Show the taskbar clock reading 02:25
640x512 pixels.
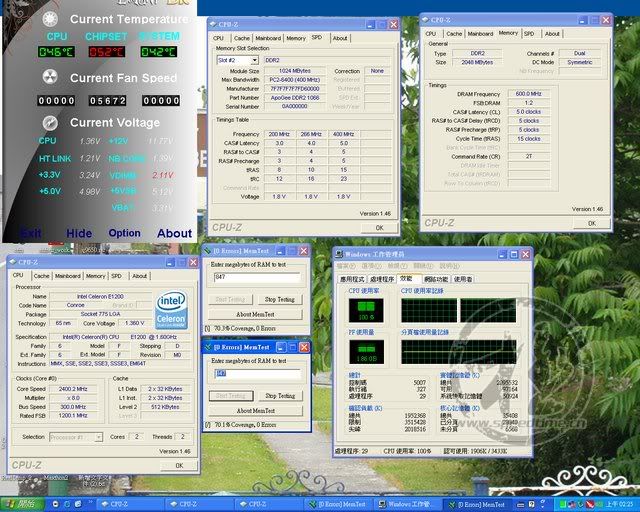pos(619,505)
